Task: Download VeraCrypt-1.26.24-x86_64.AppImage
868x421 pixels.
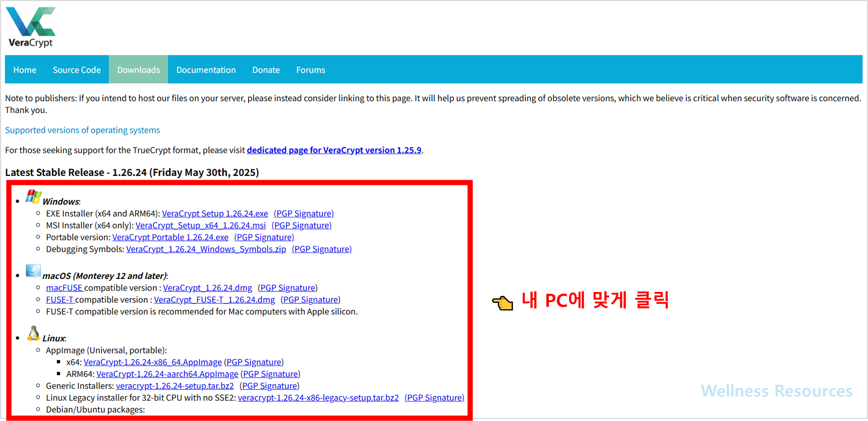Action: pyautogui.click(x=152, y=362)
